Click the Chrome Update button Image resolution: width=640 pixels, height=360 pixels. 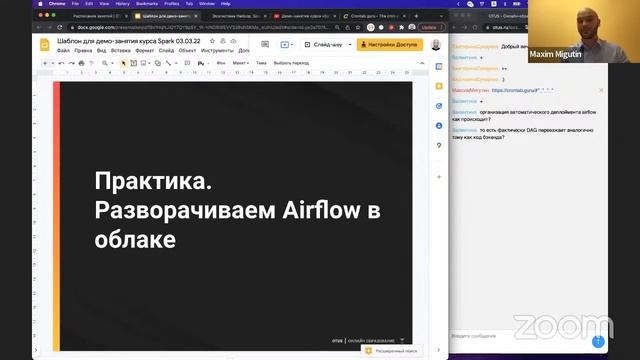[x=432, y=27]
